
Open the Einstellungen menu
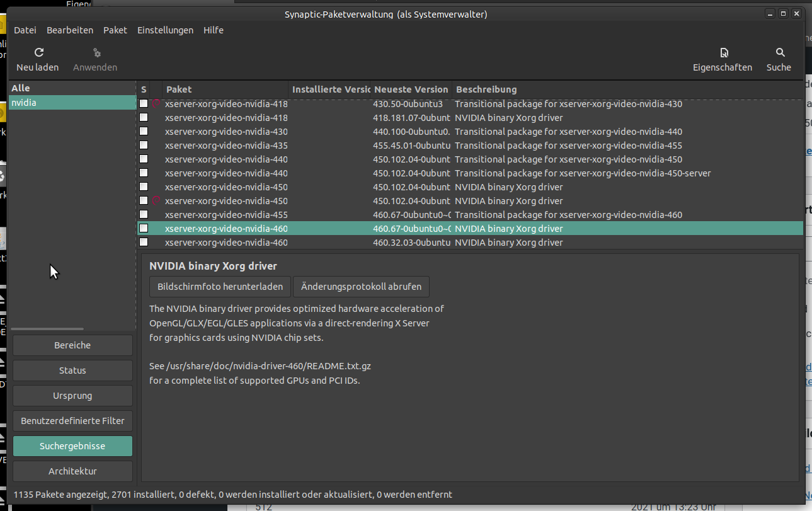coord(165,30)
